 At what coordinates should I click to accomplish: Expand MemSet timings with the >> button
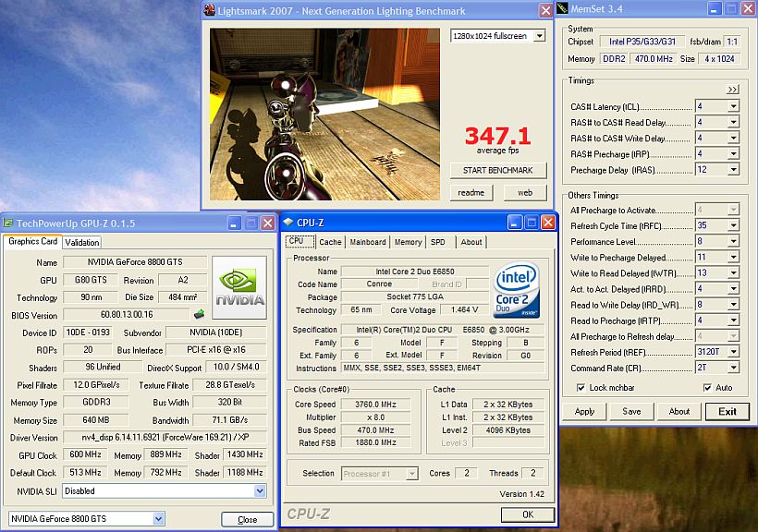tap(732, 90)
